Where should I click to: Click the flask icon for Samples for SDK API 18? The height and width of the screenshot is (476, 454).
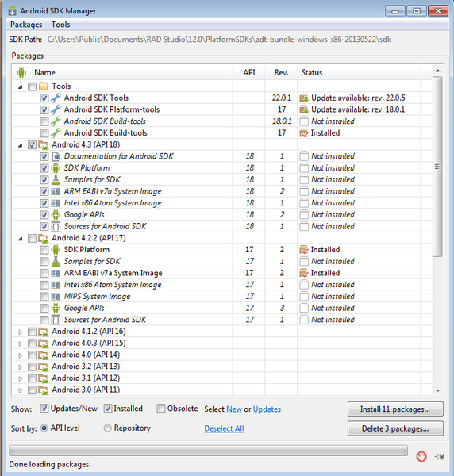point(56,179)
